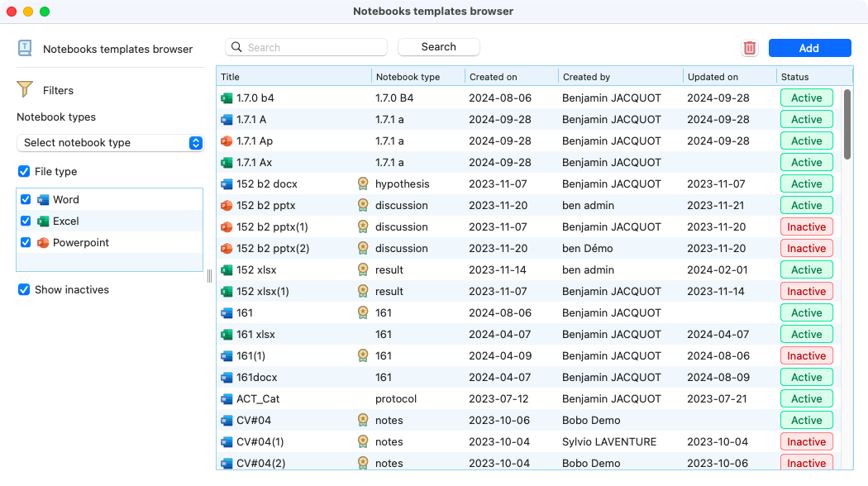This screenshot has height=486, width=868.
Task: Sort by Created on column header
Action: click(512, 77)
